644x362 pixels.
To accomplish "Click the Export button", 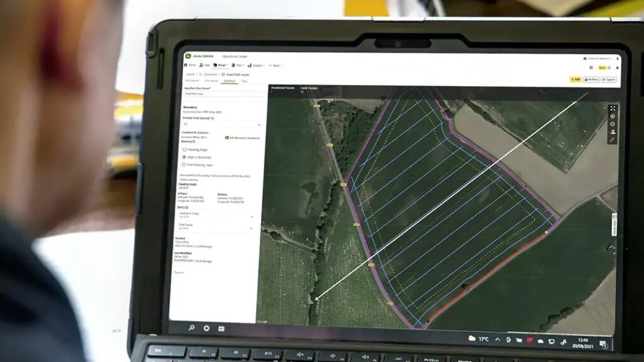I will point(609,80).
